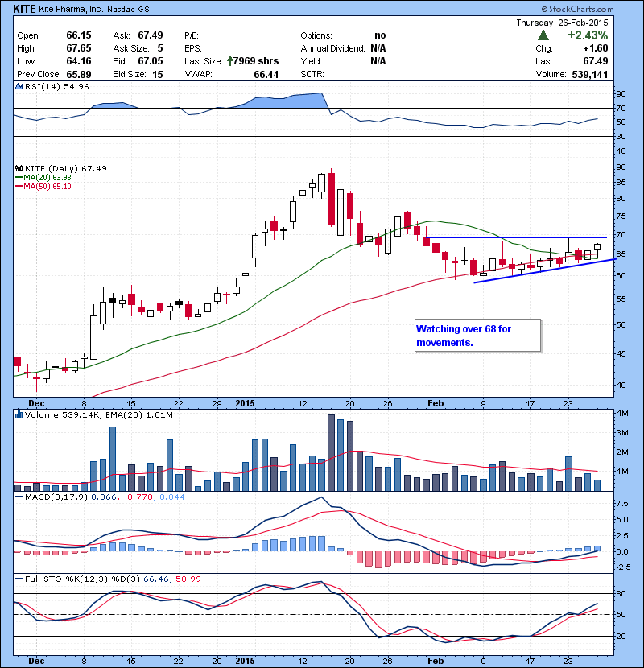The height and width of the screenshot is (668, 644).
Task: Click the Ask value 67.49
Action: point(151,35)
